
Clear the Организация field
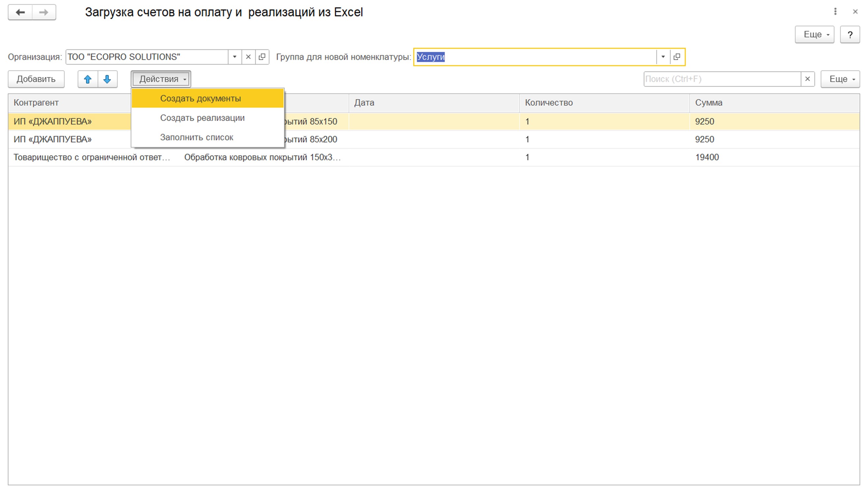pyautogui.click(x=248, y=57)
